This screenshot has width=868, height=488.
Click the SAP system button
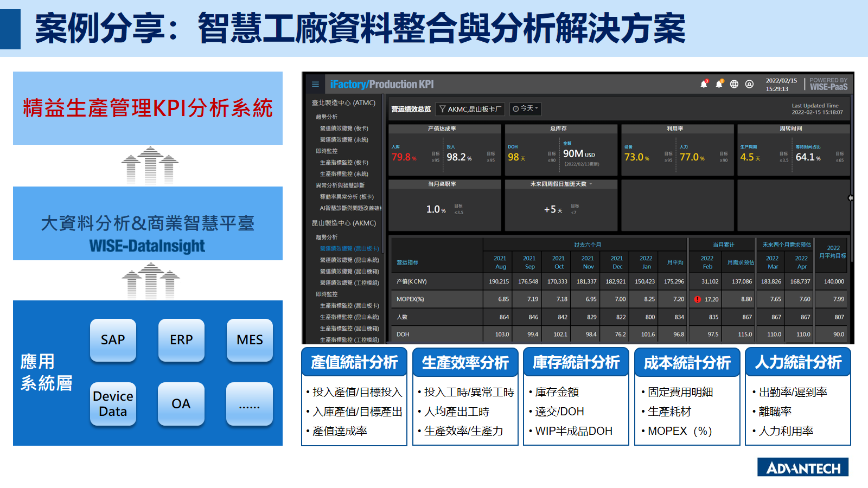coord(113,340)
